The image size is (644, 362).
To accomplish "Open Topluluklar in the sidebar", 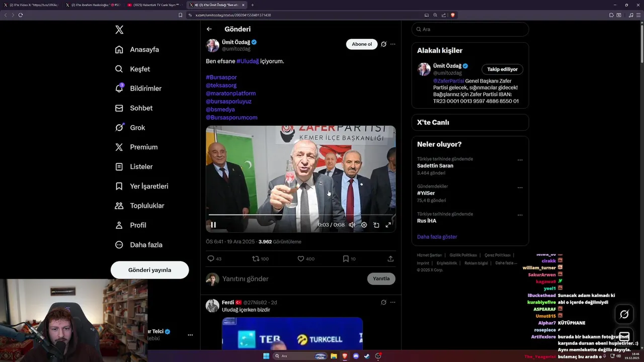I will tap(139, 206).
